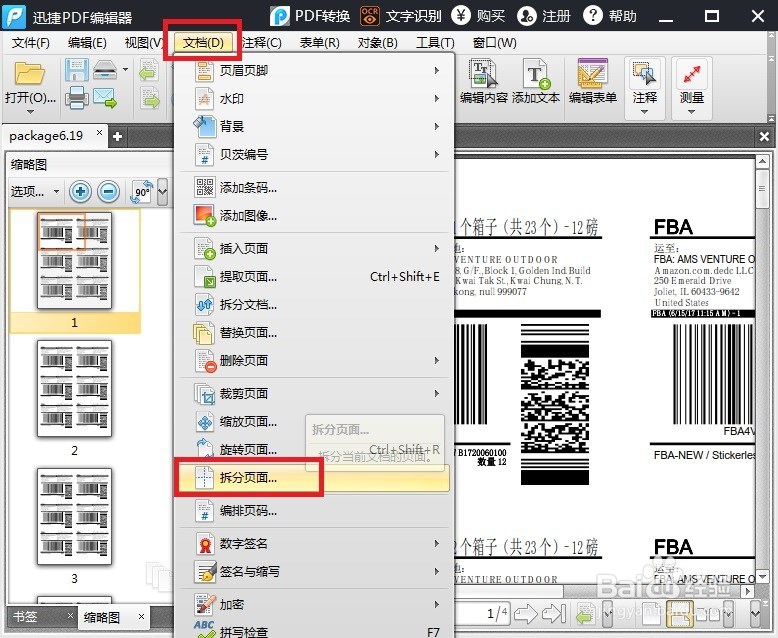Select 添加条码... menu item
The height and width of the screenshot is (638, 778).
(314, 188)
